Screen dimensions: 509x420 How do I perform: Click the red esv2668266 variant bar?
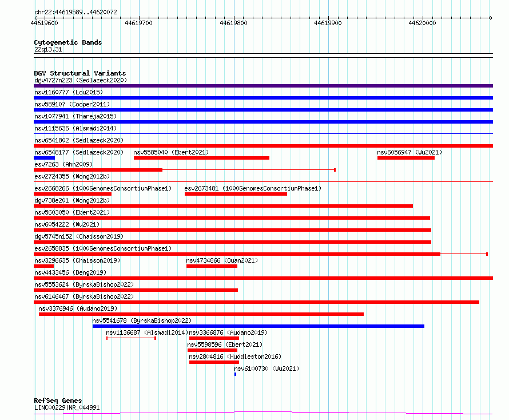(73, 194)
